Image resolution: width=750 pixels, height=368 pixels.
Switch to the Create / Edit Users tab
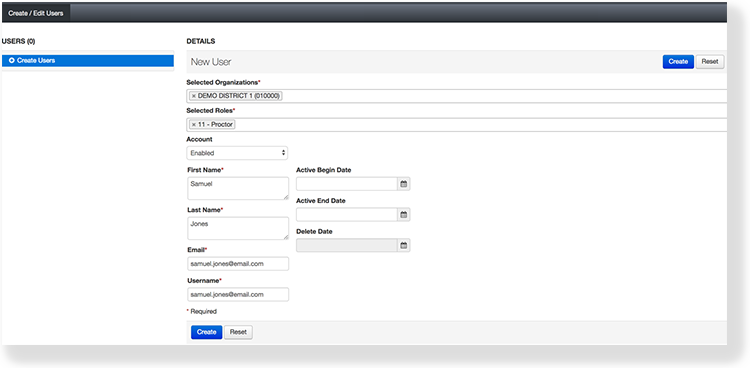tap(36, 13)
